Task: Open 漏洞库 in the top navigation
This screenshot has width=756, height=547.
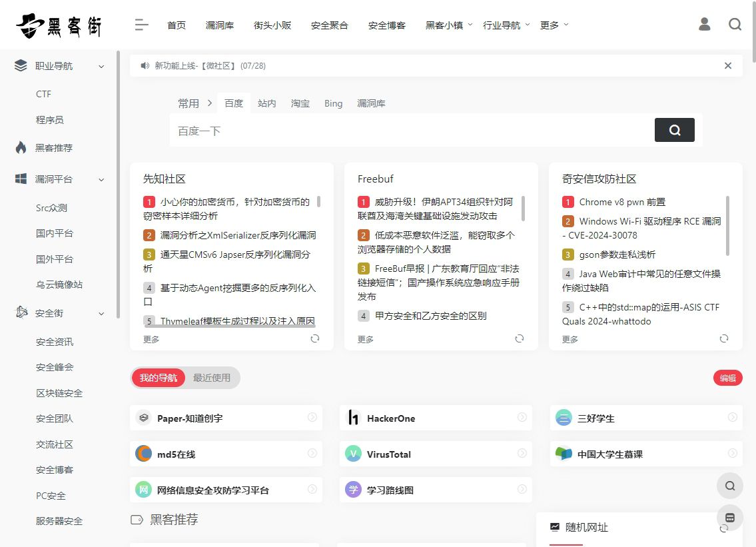Action: point(220,25)
